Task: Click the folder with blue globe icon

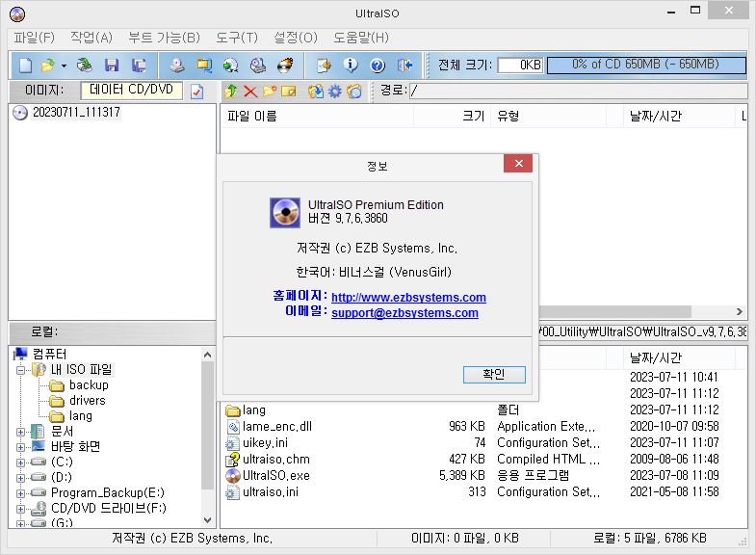Action: click(x=353, y=92)
